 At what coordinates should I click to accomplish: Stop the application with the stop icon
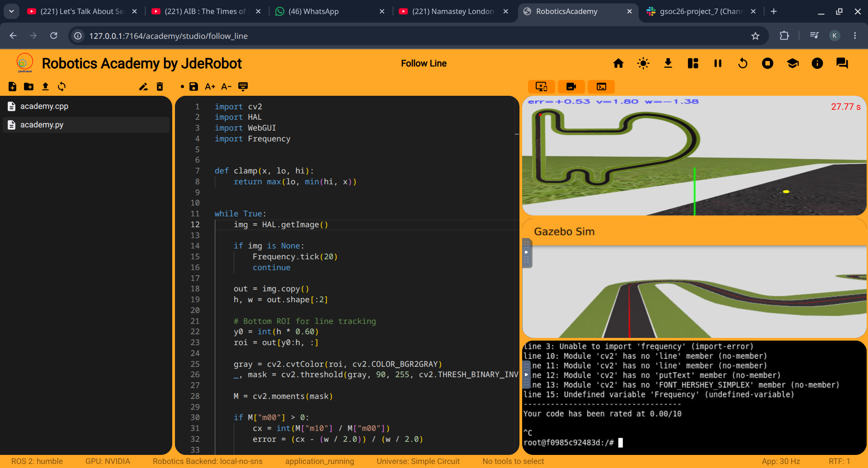(768, 63)
